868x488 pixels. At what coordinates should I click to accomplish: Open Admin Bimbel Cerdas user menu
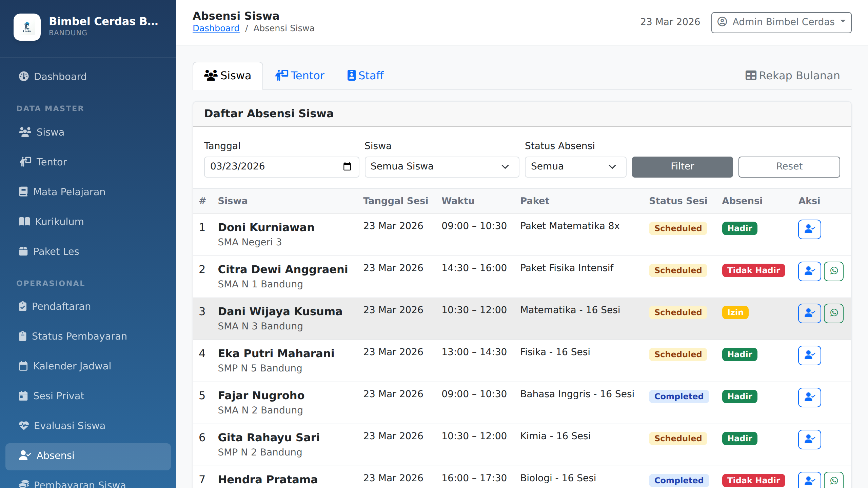pos(781,22)
